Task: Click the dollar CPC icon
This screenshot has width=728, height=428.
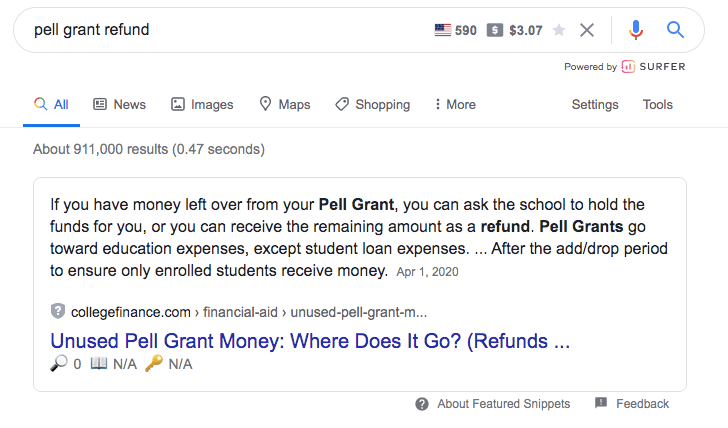Action: pyautogui.click(x=495, y=30)
